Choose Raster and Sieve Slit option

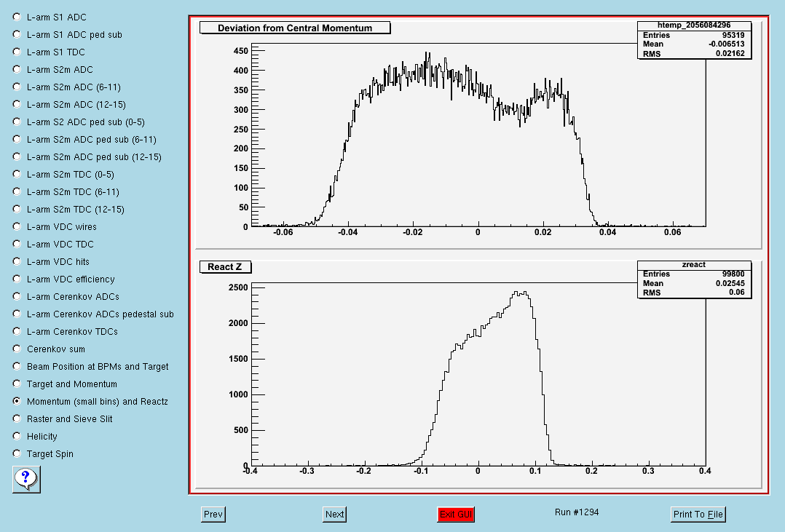17,419
